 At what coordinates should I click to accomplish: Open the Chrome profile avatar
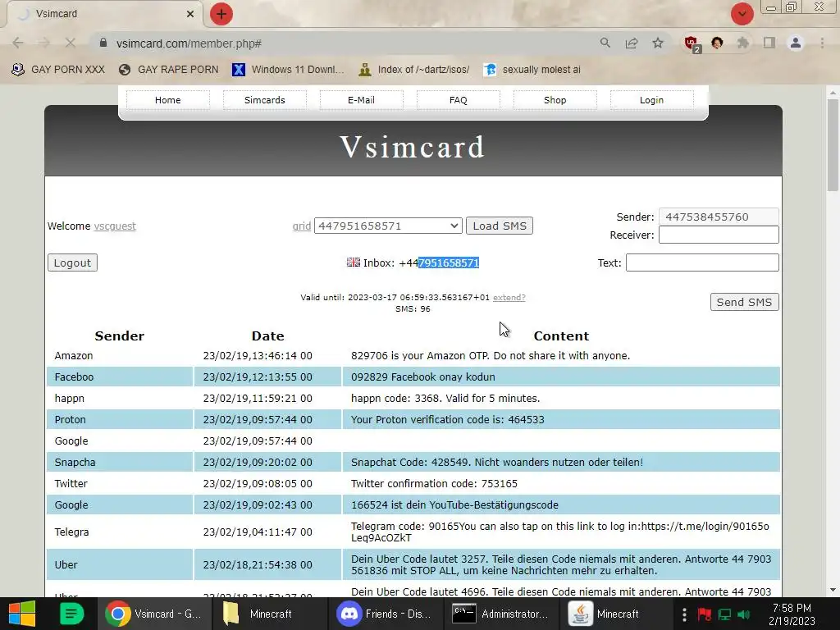click(796, 43)
